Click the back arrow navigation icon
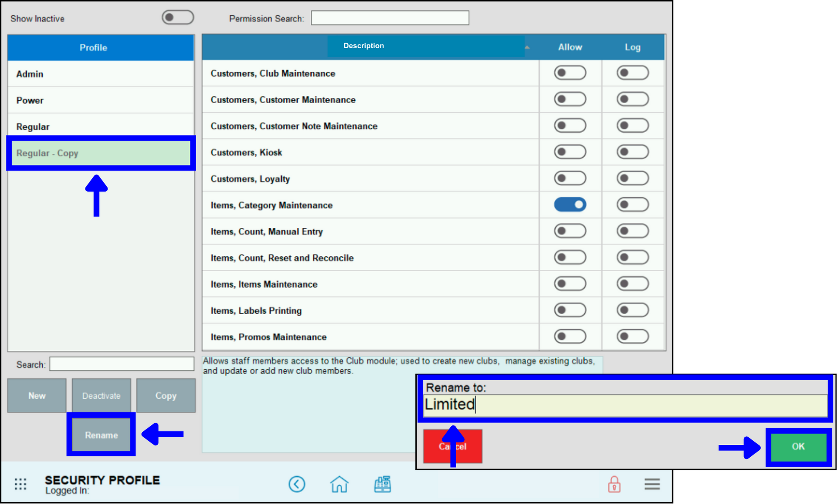 tap(297, 484)
